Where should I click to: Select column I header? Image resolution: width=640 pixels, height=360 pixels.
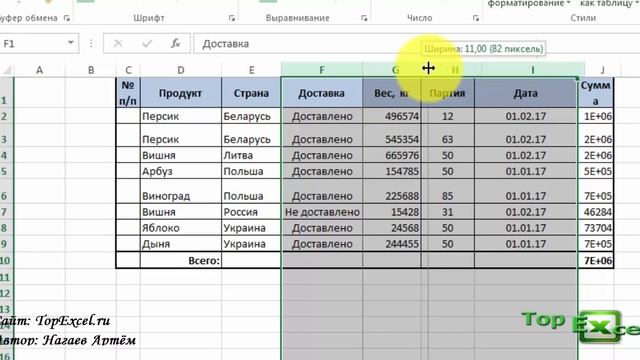tap(533, 70)
